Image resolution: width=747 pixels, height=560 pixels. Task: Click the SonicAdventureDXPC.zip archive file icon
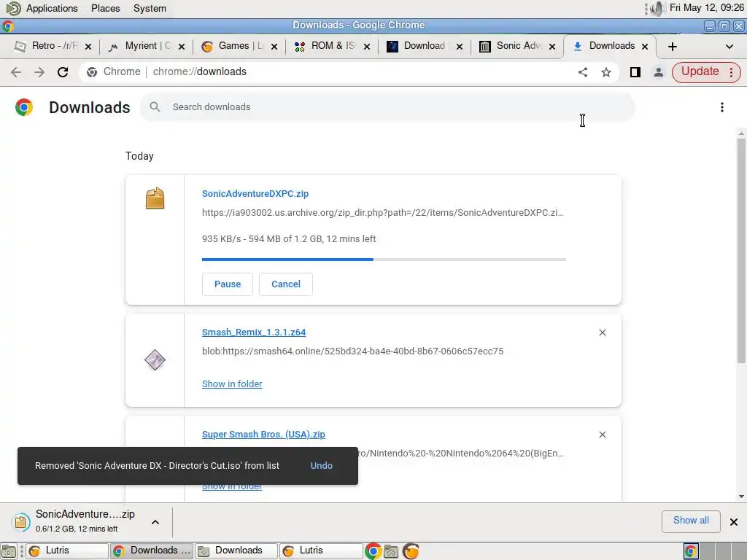coord(155,198)
